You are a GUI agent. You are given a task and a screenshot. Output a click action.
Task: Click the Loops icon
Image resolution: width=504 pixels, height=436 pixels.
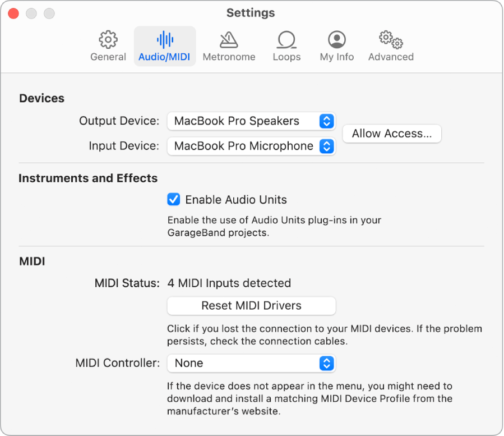[286, 39]
